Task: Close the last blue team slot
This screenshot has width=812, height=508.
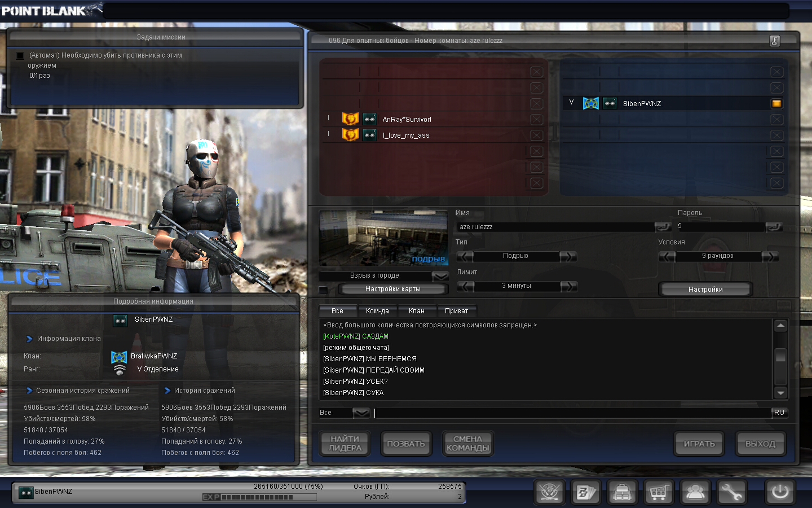Action: pos(776,183)
